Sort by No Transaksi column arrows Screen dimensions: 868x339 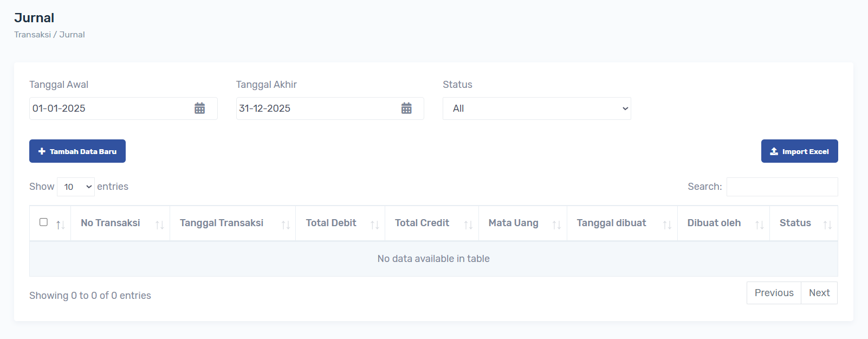159,225
